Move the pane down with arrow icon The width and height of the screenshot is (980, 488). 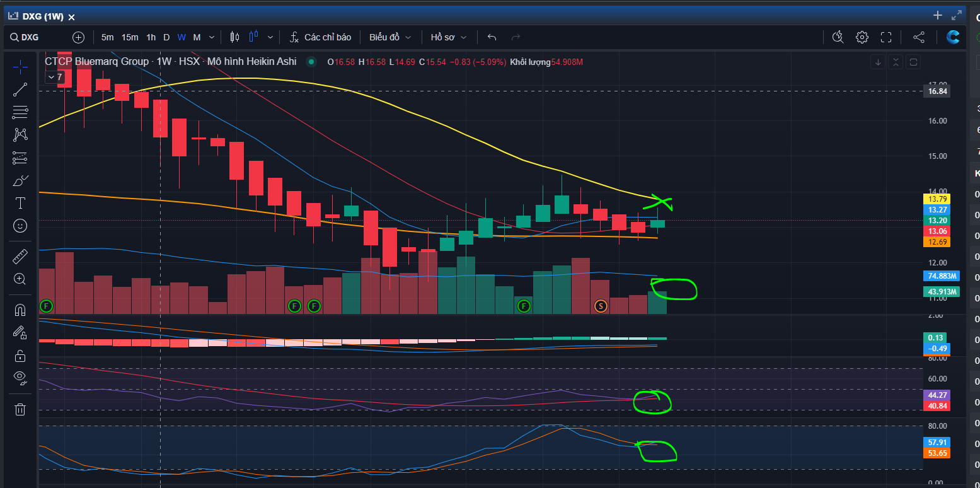[x=878, y=62]
